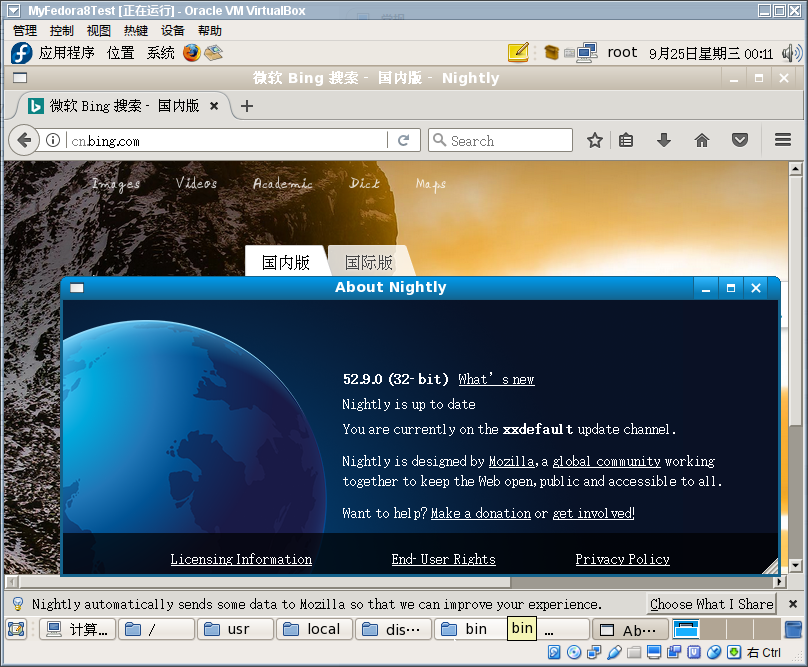Bookmark this page with the star icon

[x=595, y=140]
